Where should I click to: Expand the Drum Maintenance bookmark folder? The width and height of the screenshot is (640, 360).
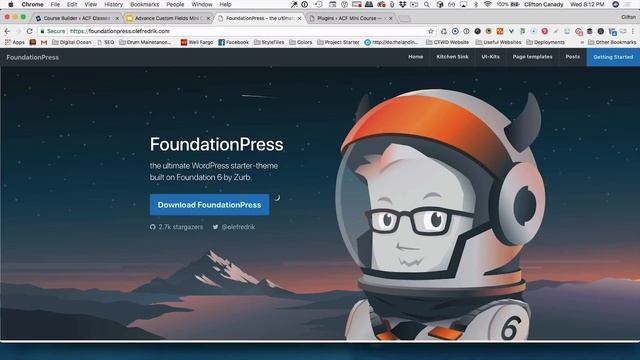145,42
